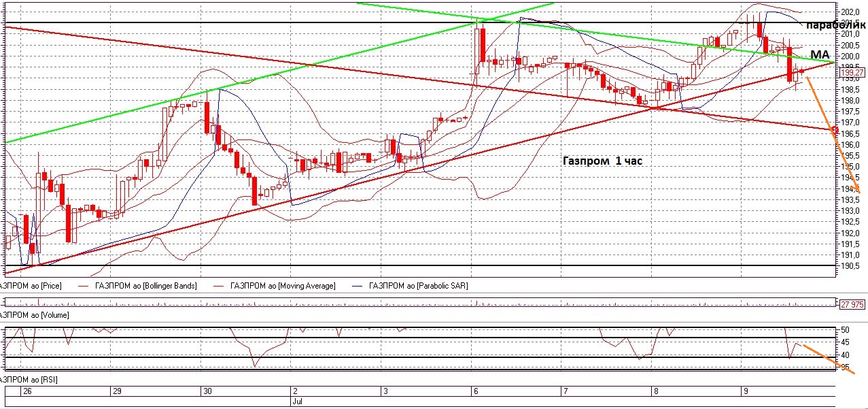Click date 7 on the time axis

(x=566, y=392)
